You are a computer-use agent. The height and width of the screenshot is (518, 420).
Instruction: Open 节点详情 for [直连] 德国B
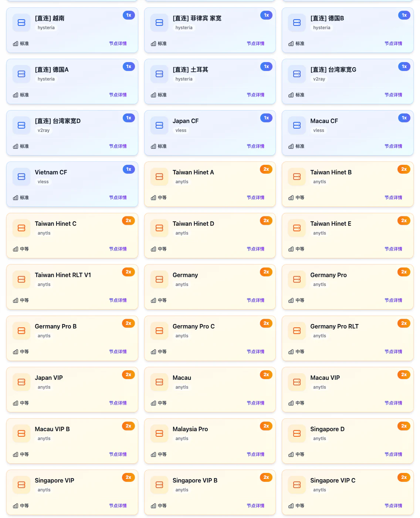coord(393,44)
